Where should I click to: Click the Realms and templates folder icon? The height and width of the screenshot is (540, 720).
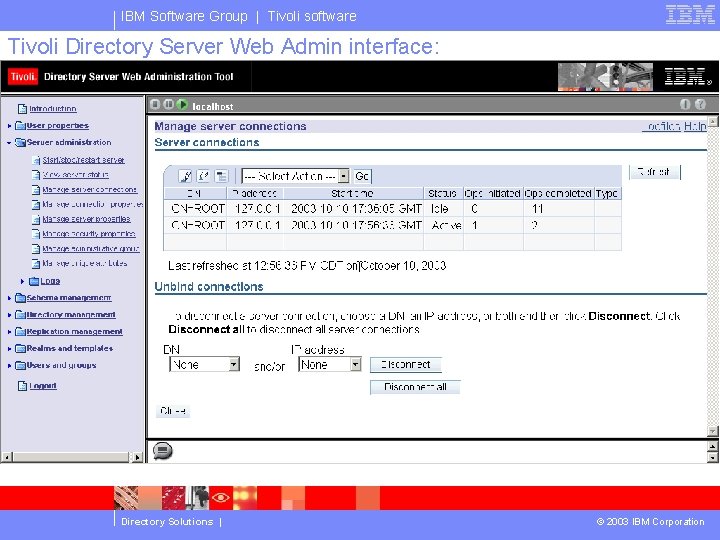click(20, 349)
